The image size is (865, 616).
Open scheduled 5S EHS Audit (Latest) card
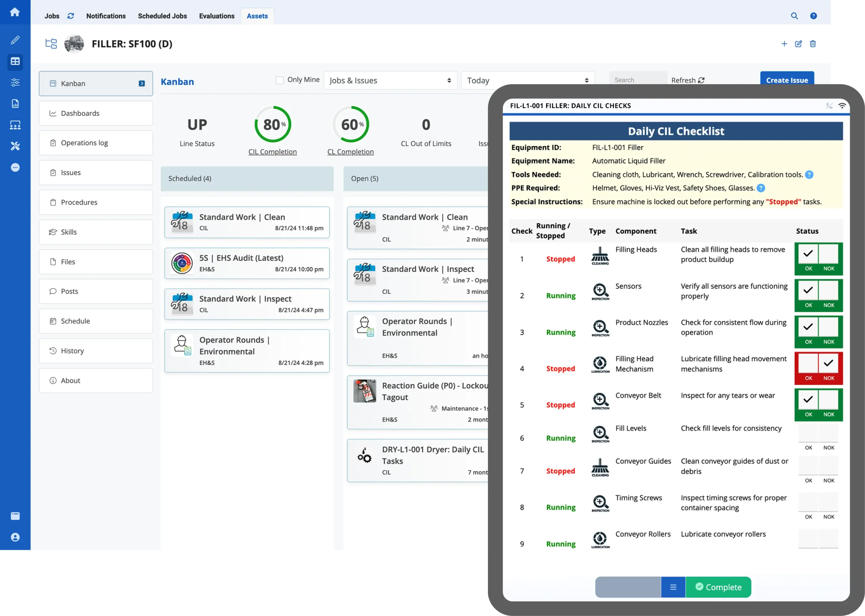point(247,263)
